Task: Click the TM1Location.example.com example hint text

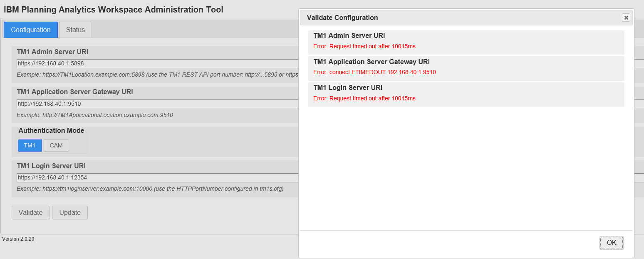Action: click(158, 75)
